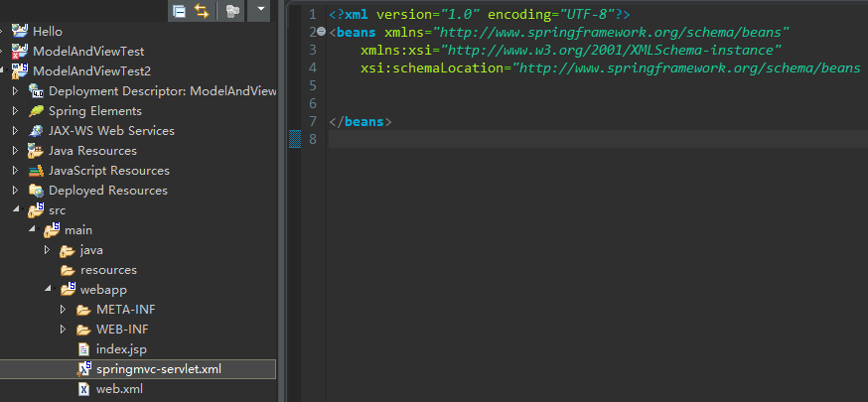Select the springmvc-servlet.xml file name

click(x=158, y=369)
